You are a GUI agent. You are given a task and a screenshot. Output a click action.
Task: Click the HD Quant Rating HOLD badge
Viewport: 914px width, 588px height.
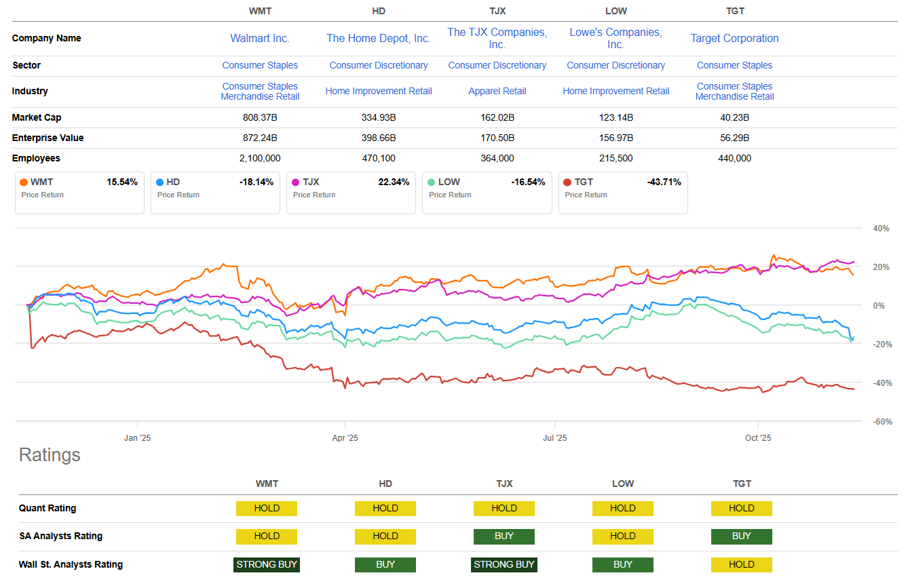tap(385, 509)
